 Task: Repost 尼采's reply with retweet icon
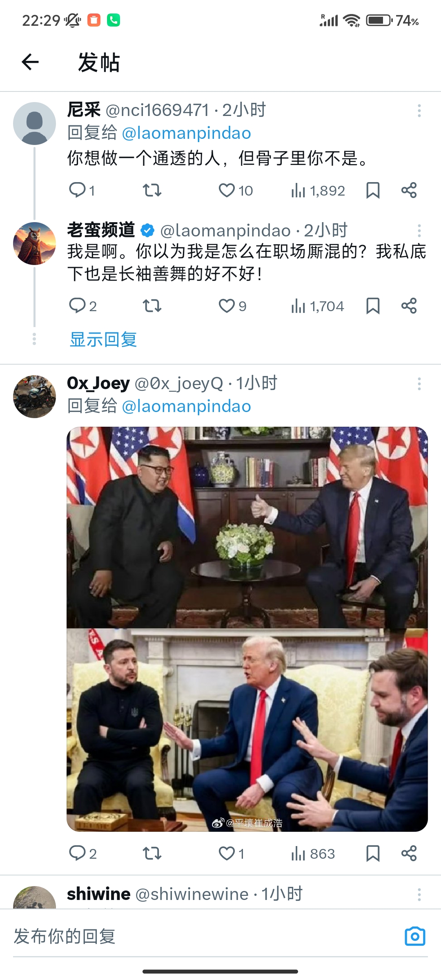click(x=152, y=190)
